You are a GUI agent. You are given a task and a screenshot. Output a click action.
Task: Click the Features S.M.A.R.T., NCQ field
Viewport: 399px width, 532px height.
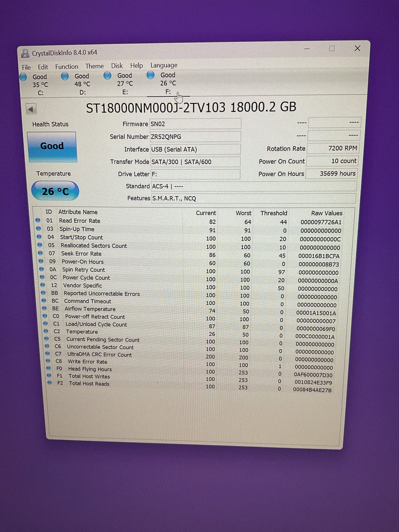[x=254, y=198]
